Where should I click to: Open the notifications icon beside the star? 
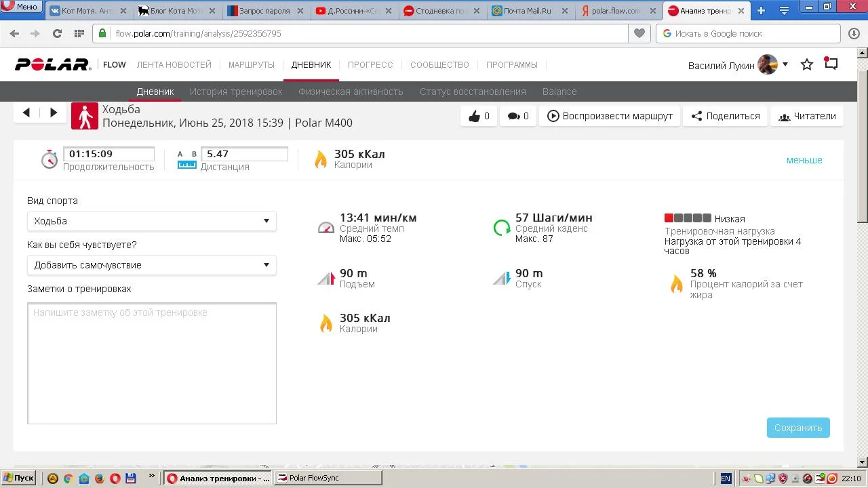(x=831, y=64)
